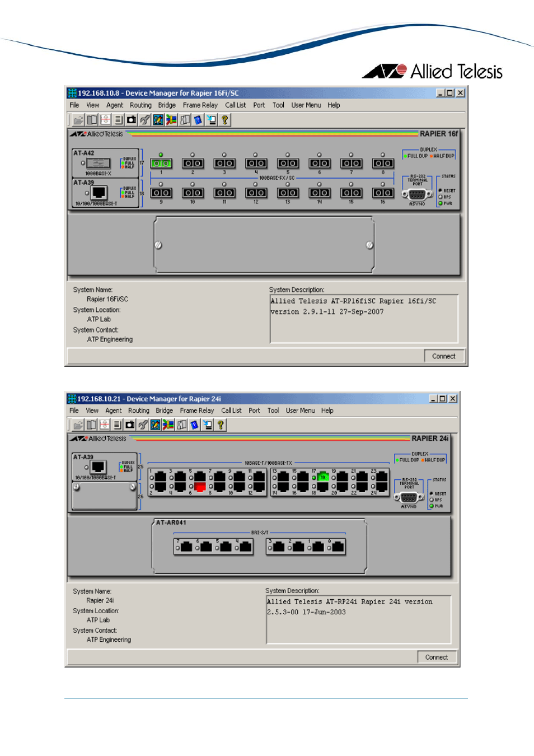This screenshot has width=534, height=756.
Task: Click the open-book icon in the Rapier 24i toolbar
Action: point(91,425)
